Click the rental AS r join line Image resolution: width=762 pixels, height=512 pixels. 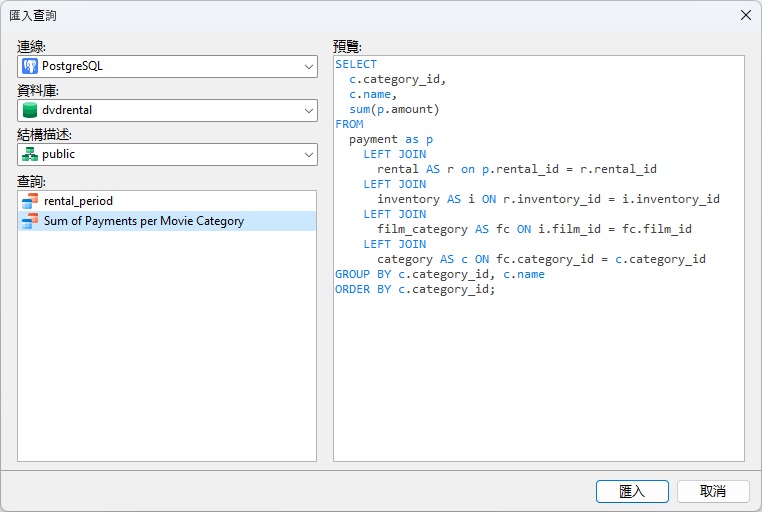(517, 169)
